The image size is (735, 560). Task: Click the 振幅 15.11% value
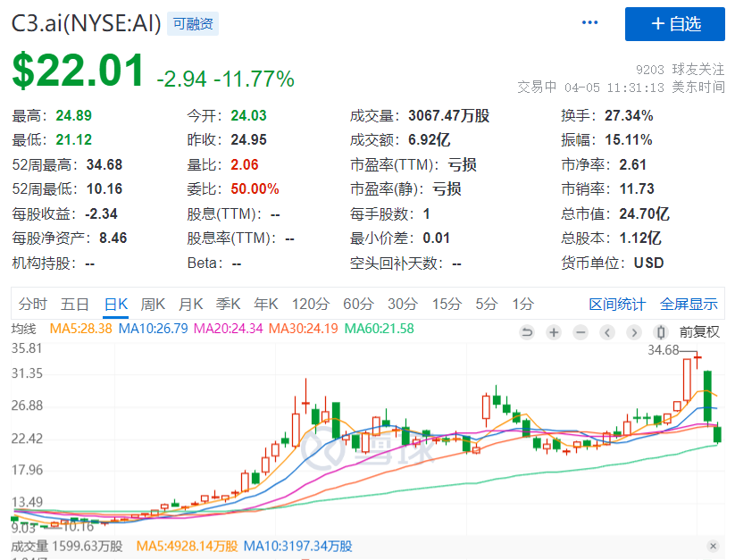(x=629, y=139)
